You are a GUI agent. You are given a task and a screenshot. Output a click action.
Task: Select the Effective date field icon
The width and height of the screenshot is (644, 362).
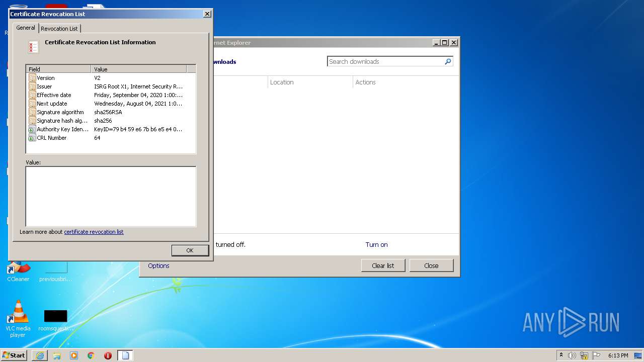pyautogui.click(x=32, y=95)
